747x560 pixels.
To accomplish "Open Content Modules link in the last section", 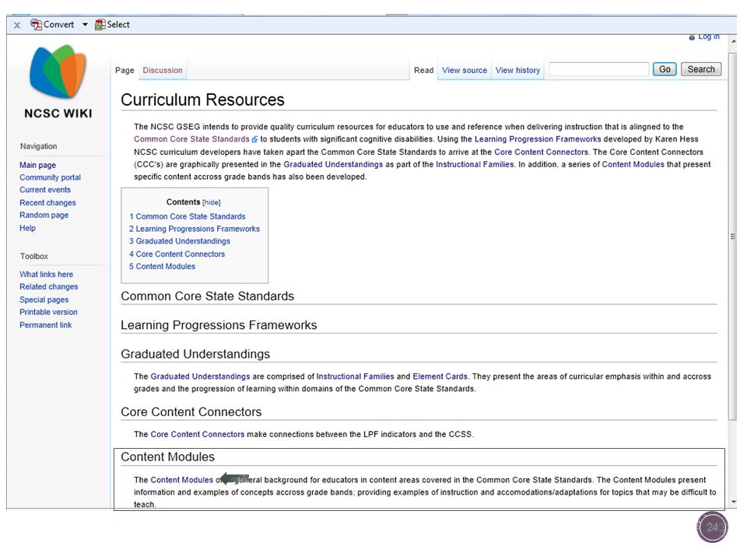I will click(182, 480).
